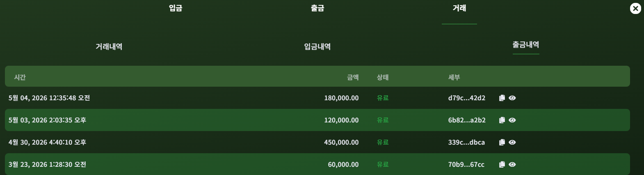
Task: Copy hash 6b82...a2b2 with copy icon
Action: (502, 120)
